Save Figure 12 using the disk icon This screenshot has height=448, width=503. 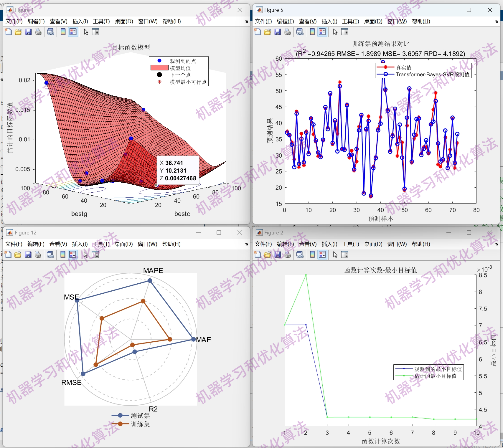[28, 255]
